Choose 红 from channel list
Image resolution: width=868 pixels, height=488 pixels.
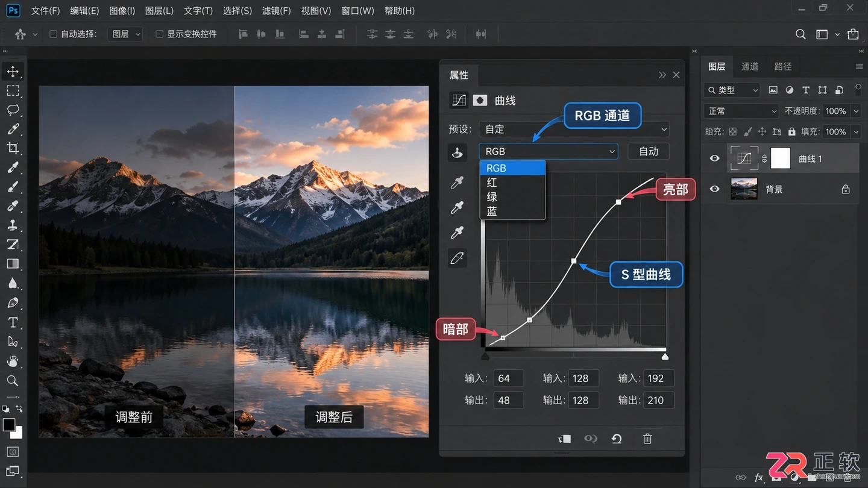tap(512, 183)
